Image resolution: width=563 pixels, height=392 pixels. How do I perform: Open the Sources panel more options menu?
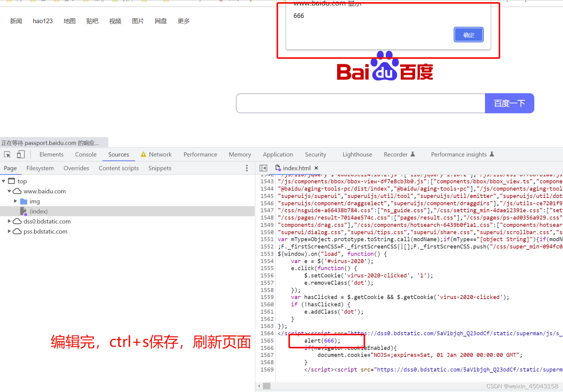[x=247, y=168]
